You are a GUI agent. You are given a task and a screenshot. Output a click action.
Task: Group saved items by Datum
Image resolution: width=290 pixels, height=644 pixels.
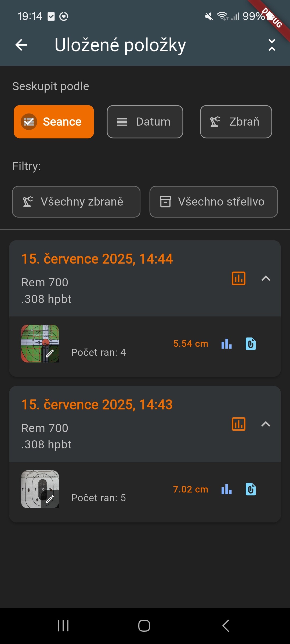click(145, 122)
